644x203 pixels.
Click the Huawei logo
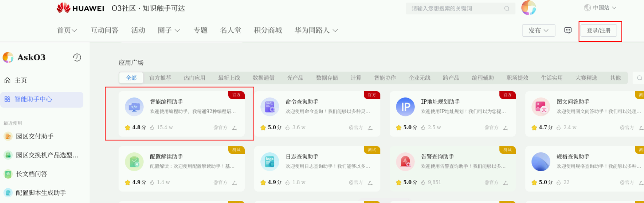[x=80, y=8]
